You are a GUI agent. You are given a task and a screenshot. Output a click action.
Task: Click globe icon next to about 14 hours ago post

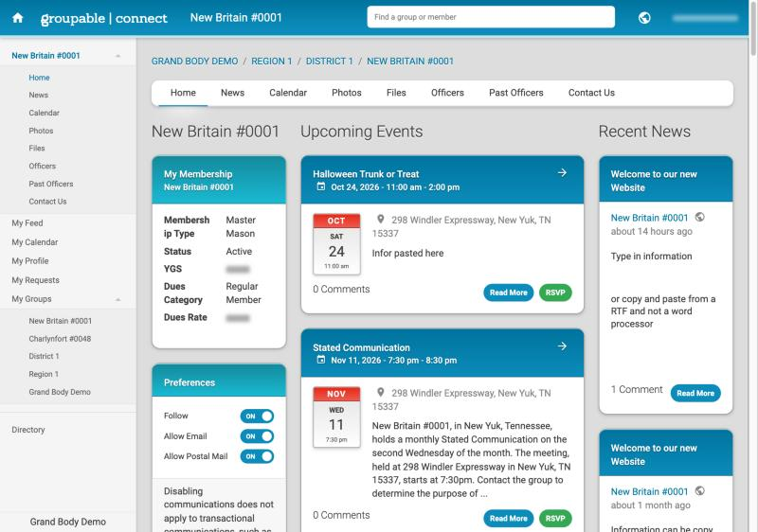pyautogui.click(x=699, y=217)
